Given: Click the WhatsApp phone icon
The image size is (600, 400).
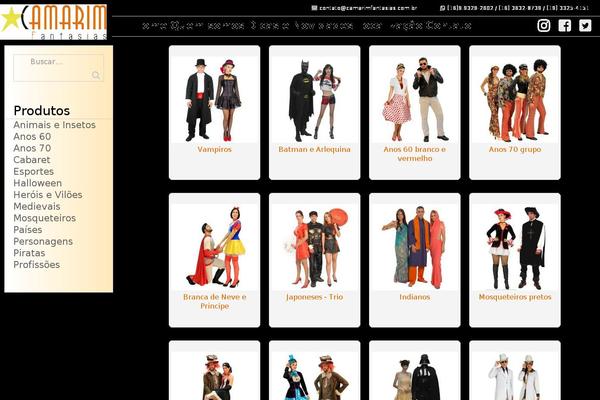Looking at the screenshot, I should click(x=442, y=8).
